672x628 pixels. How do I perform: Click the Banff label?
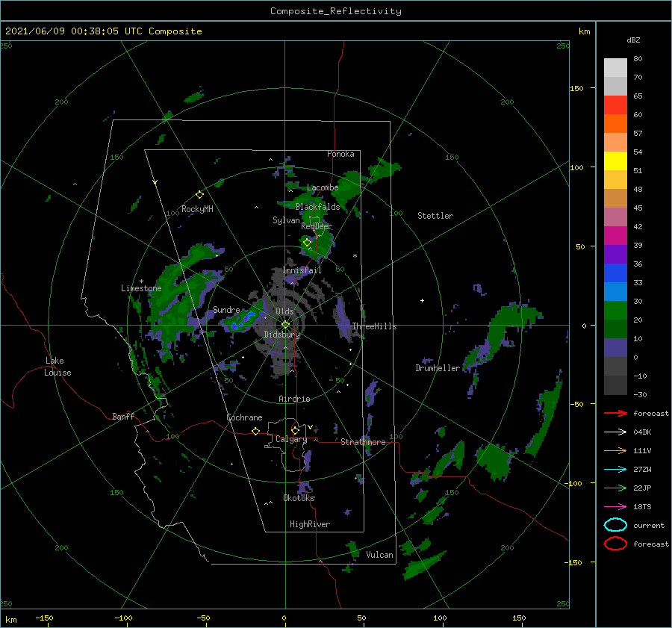tap(123, 416)
